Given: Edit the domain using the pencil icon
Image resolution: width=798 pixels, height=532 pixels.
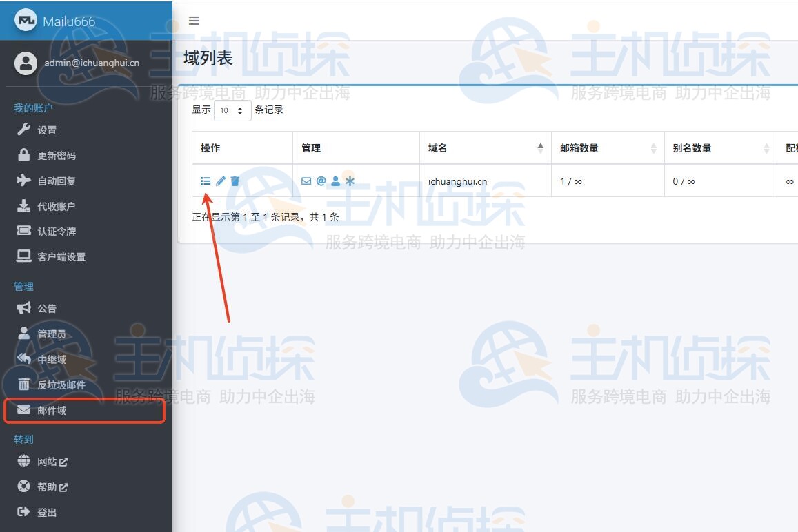Looking at the screenshot, I should coord(220,181).
